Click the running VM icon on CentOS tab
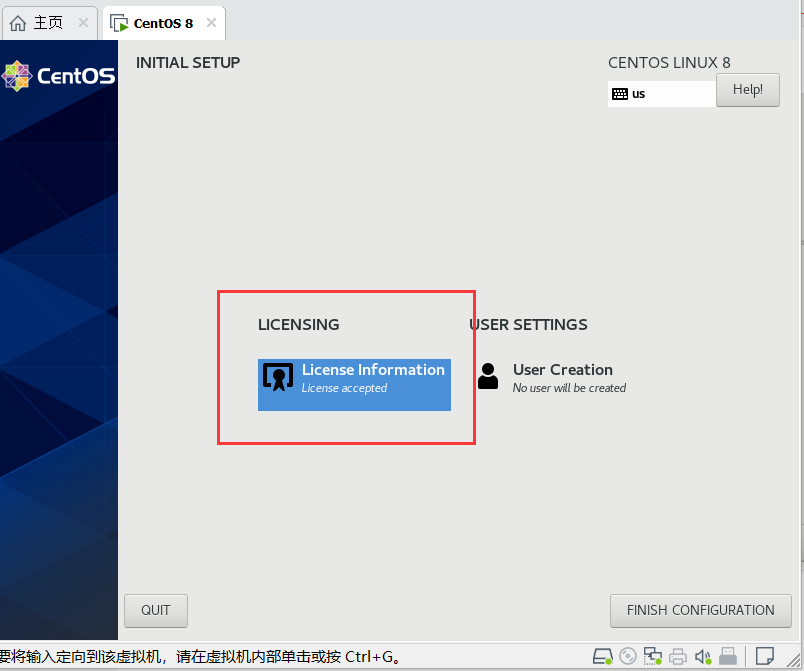 (119, 23)
